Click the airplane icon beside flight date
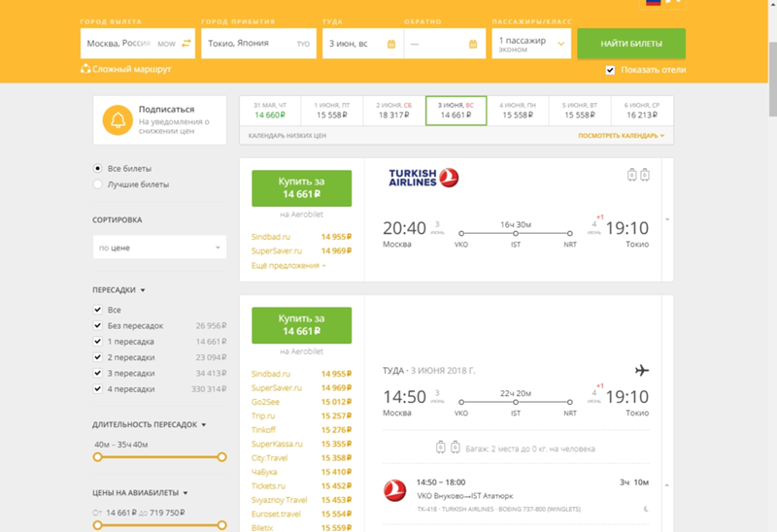Image resolution: width=777 pixels, height=532 pixels. coord(641,371)
